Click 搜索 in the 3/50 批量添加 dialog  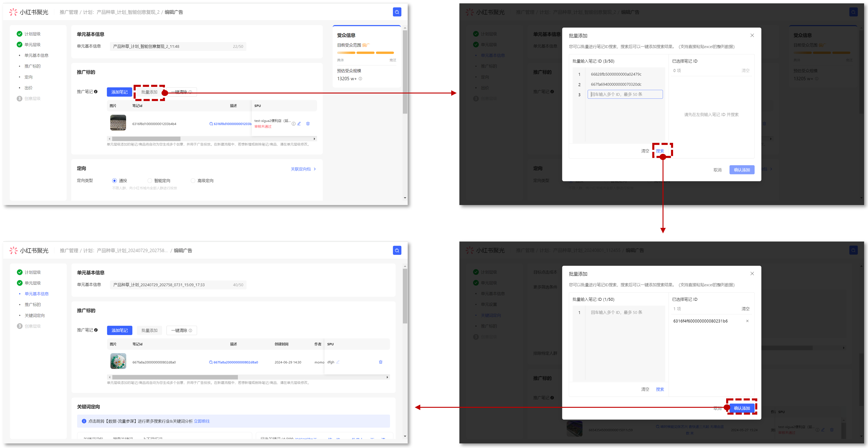click(660, 151)
